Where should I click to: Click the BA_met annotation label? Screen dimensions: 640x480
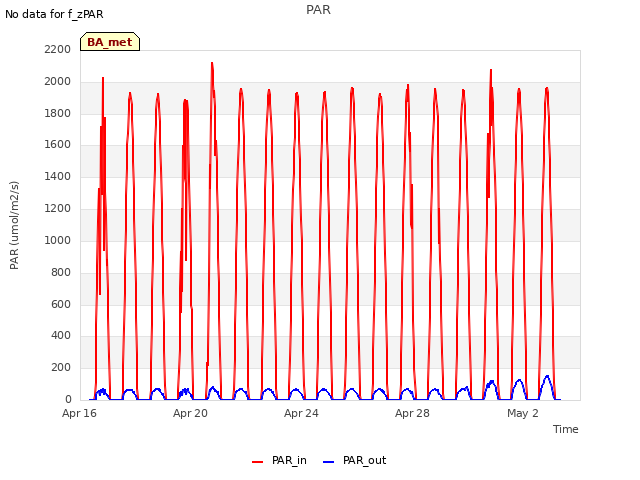[110, 42]
